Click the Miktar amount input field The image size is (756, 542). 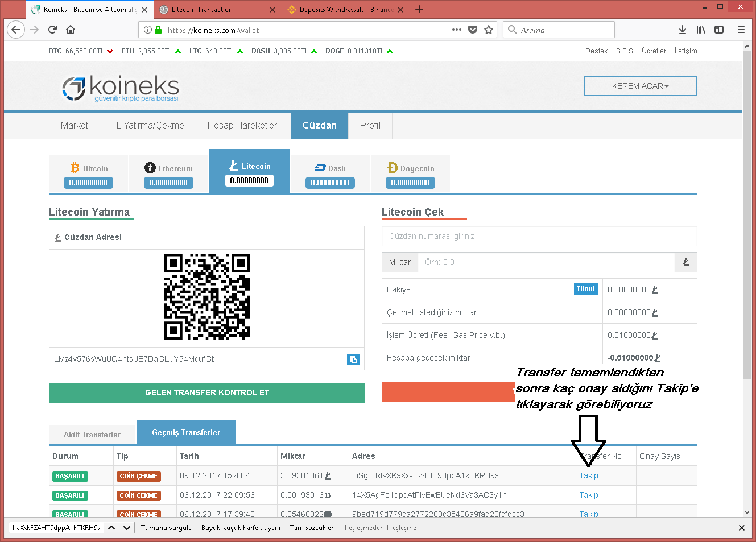[x=546, y=262]
